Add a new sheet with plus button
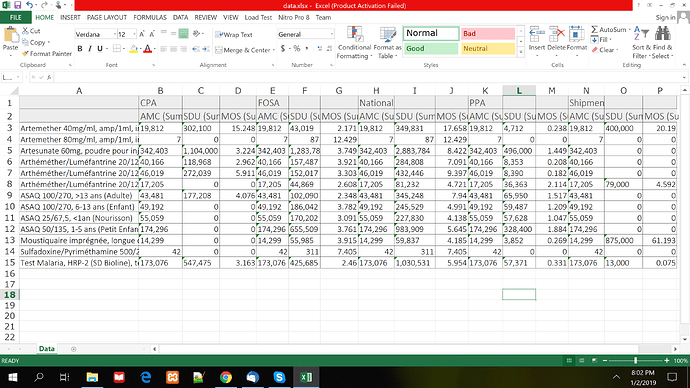The width and height of the screenshot is (690, 388). (73, 349)
